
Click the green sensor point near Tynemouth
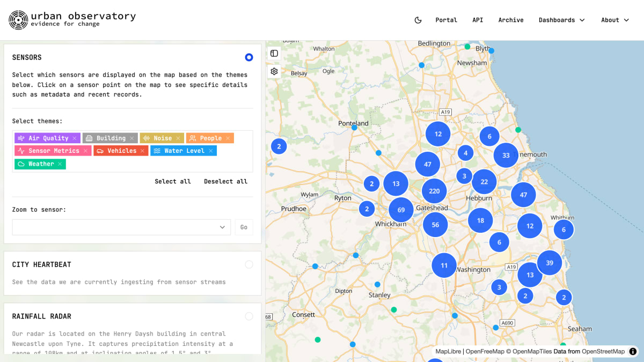tap(518, 130)
